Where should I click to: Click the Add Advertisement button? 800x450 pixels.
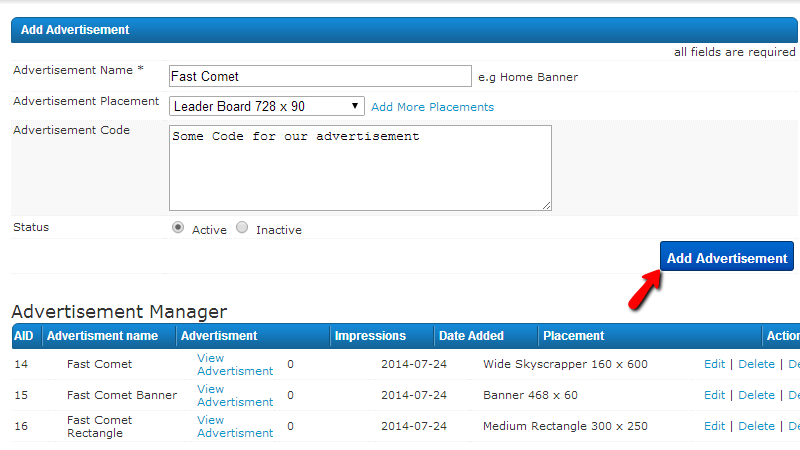point(727,258)
